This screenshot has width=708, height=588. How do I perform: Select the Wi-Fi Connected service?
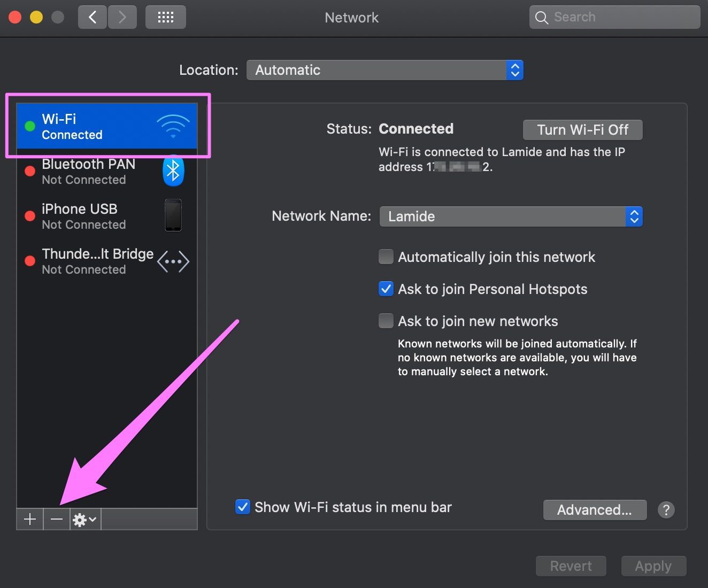[x=107, y=126]
